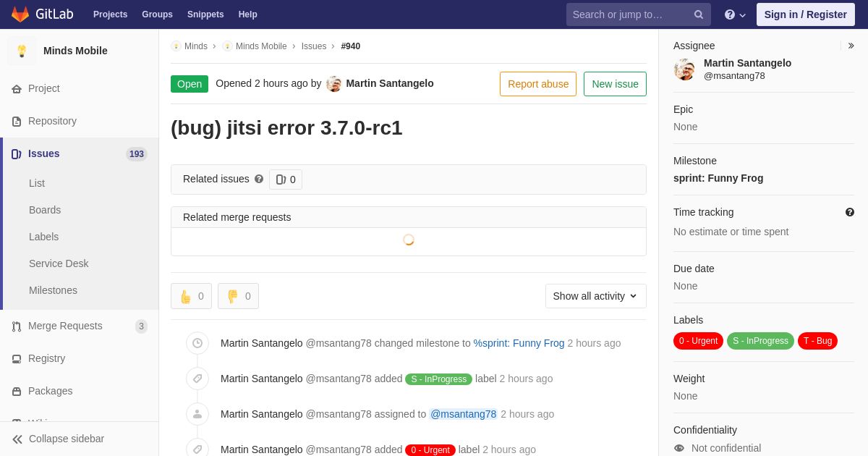This screenshot has height=456, width=868.
Task: Click the Report abuse button
Action: pos(538,84)
